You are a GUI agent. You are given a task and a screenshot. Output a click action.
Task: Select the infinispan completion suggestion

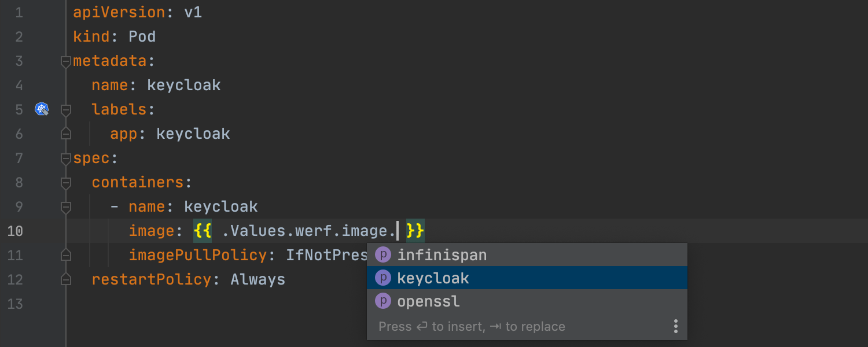point(442,255)
